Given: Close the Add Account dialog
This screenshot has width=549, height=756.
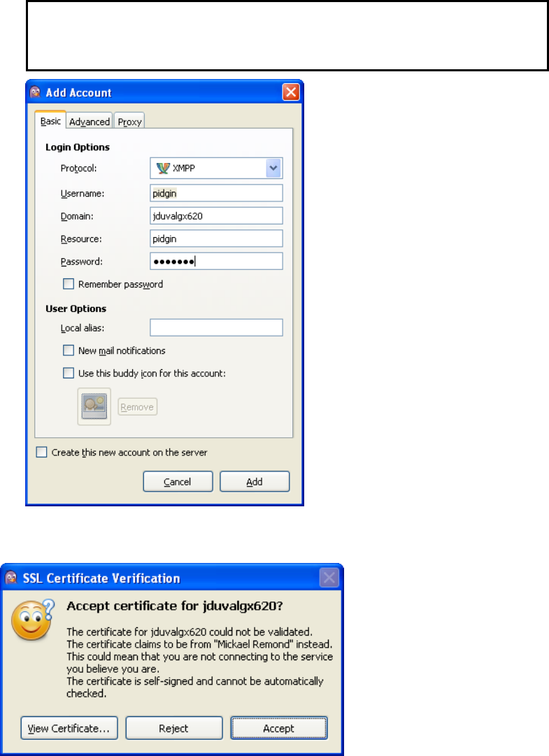Looking at the screenshot, I should coord(291,92).
